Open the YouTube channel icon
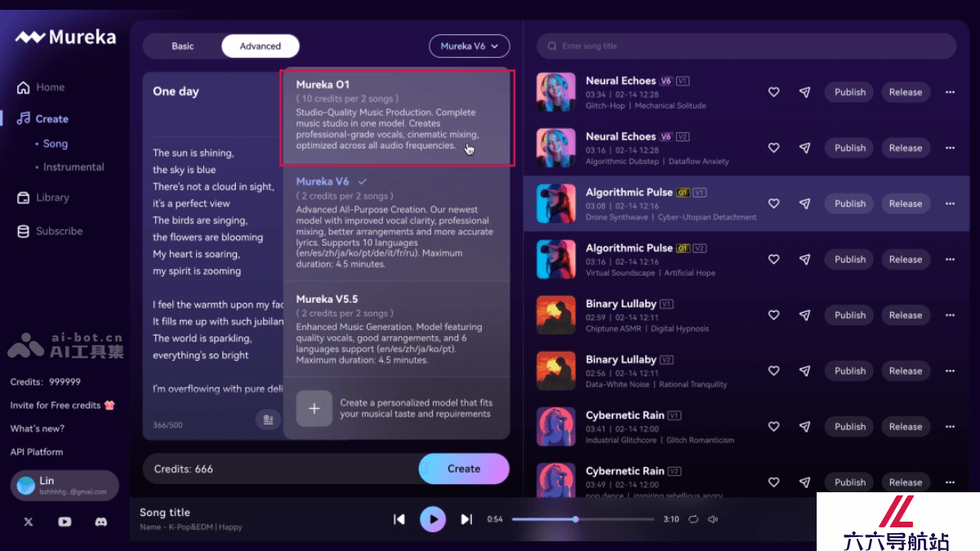980x551 pixels. [x=65, y=522]
